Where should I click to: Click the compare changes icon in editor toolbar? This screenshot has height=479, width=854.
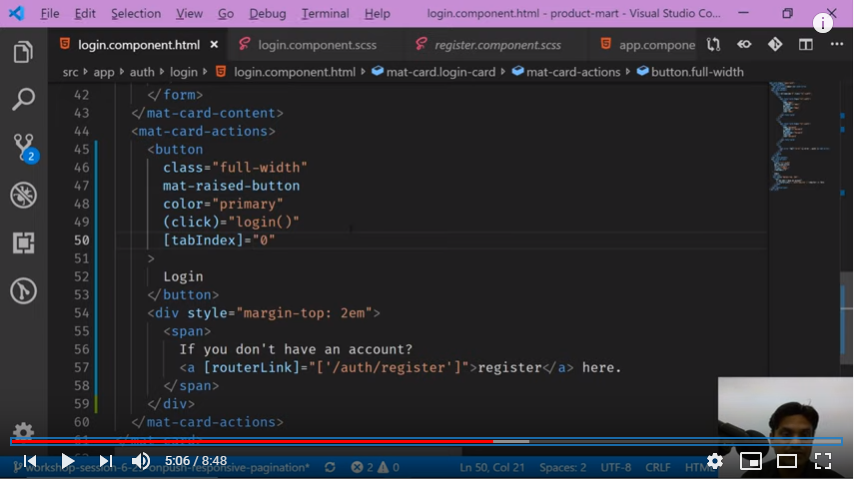pos(713,45)
